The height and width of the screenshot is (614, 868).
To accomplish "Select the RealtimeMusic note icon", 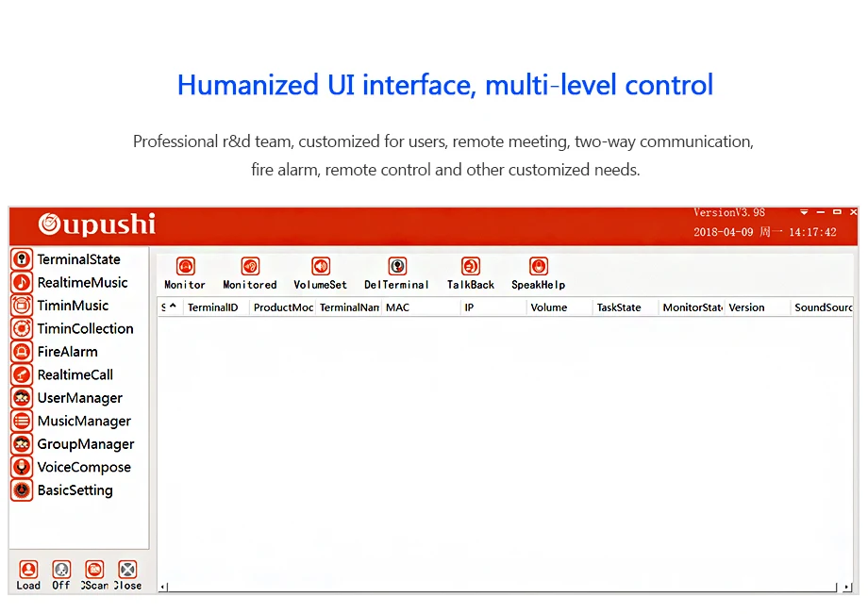I will click(x=22, y=282).
